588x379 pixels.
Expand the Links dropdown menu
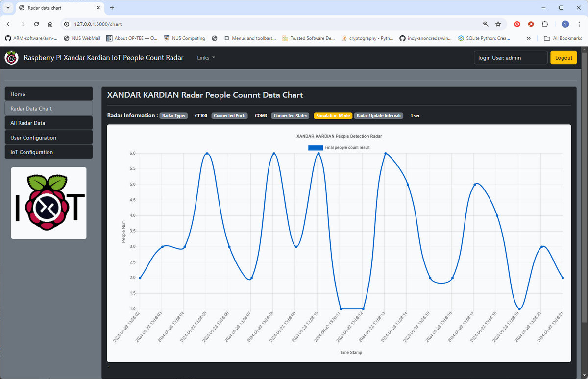click(206, 58)
